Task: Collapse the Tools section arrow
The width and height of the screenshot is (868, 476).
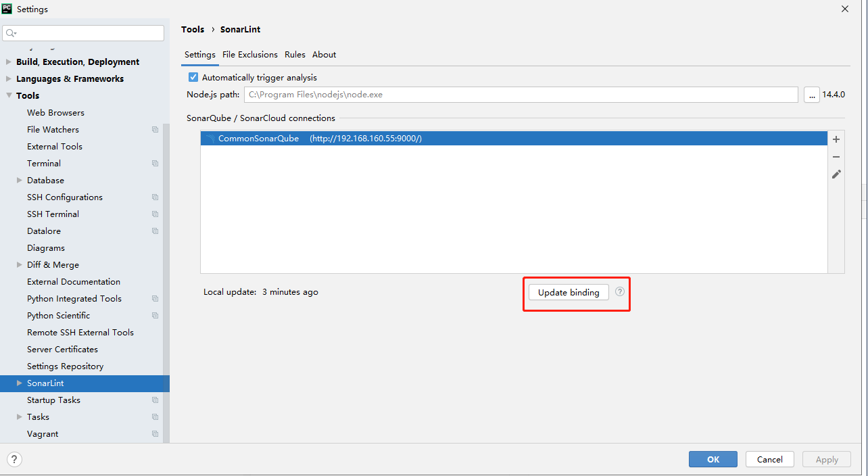Action: pos(9,96)
